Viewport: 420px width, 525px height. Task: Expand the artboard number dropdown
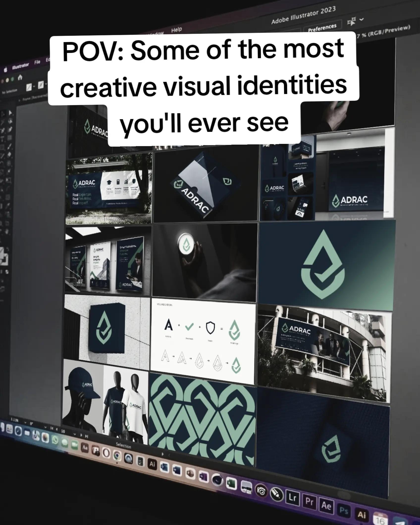tap(75, 434)
